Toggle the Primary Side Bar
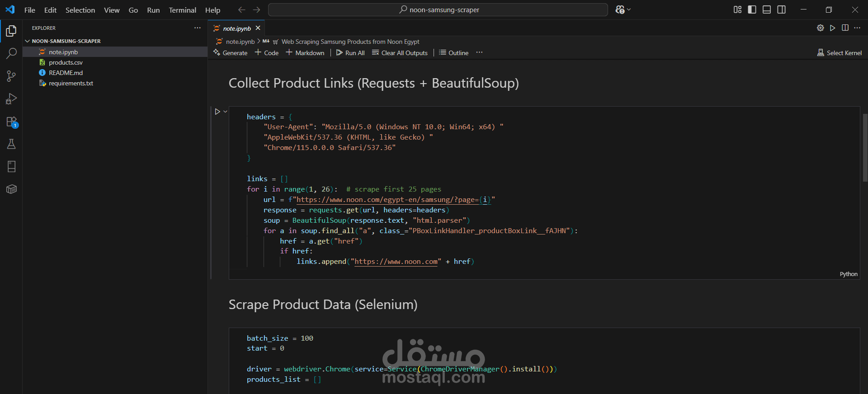 pos(752,9)
